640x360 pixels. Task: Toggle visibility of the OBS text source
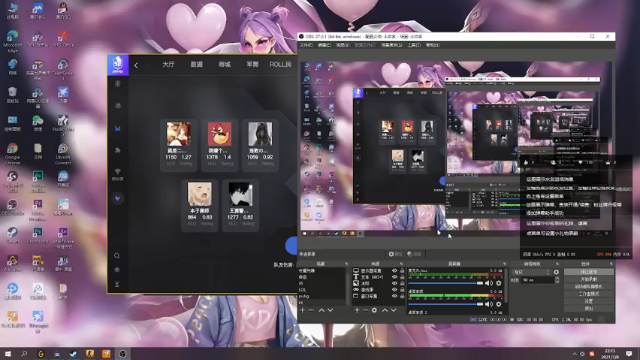(395, 277)
